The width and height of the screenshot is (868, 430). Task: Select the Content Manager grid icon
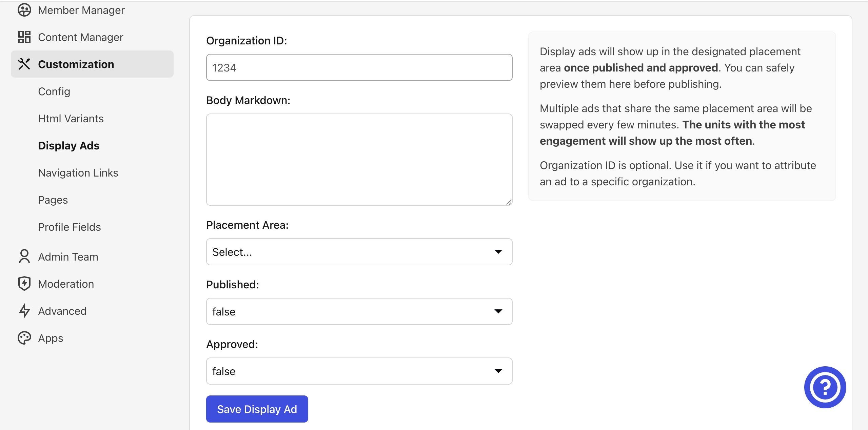click(24, 37)
